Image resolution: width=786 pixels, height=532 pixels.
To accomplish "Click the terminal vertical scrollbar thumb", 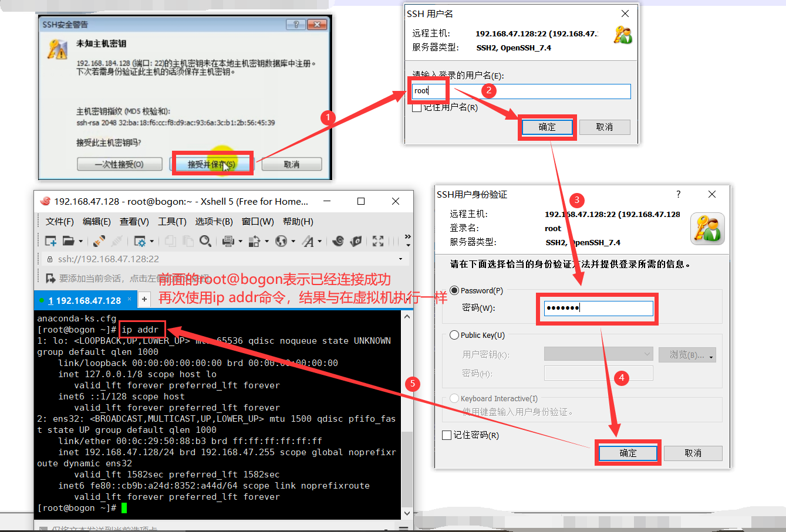I will (407, 469).
